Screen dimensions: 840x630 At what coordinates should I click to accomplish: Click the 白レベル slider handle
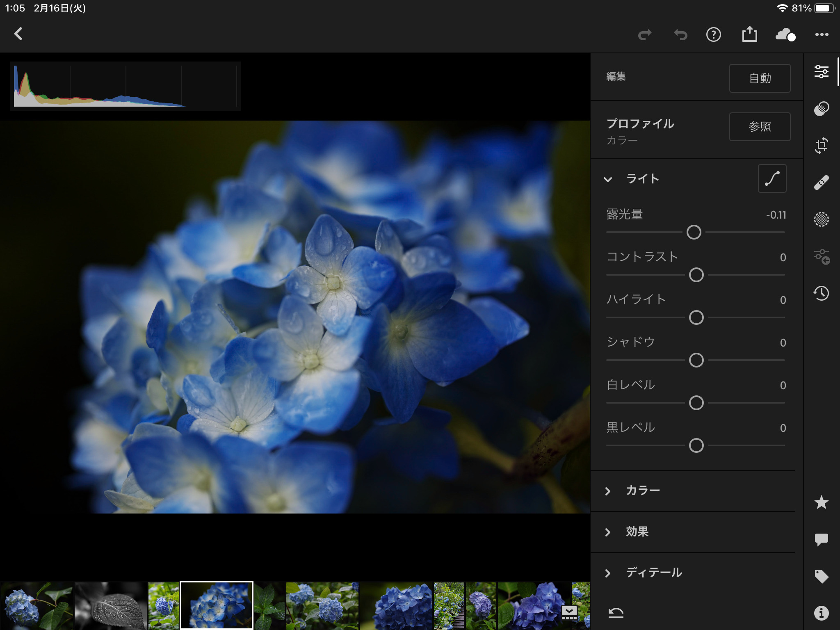[x=696, y=403]
